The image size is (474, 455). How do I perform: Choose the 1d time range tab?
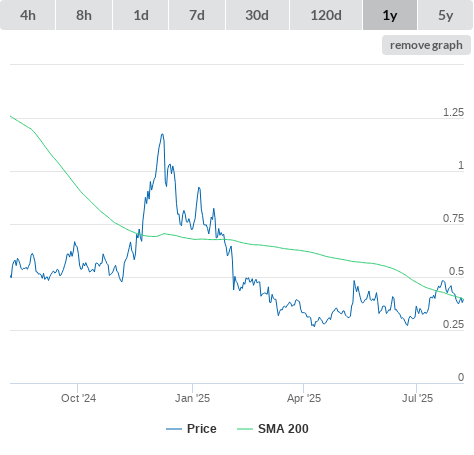tap(141, 15)
